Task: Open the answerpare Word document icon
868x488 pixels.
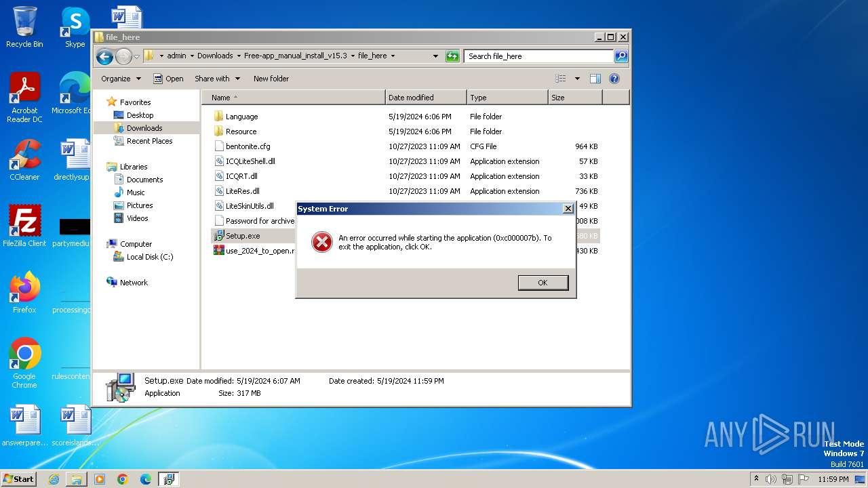Action: tap(24, 426)
